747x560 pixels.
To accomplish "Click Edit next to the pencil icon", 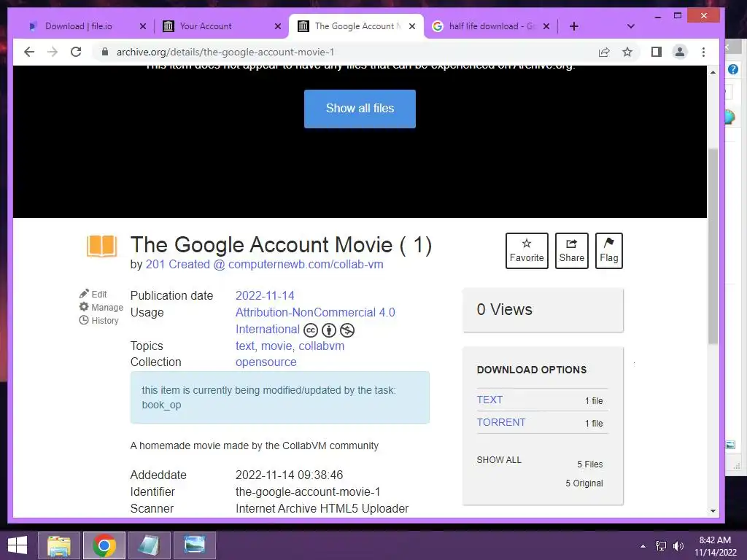I will [x=93, y=294].
